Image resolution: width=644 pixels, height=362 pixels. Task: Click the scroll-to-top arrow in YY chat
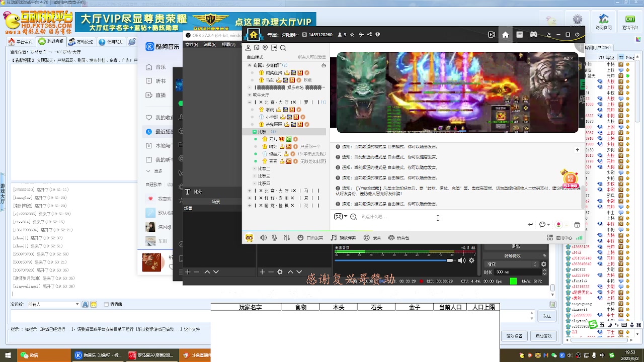point(577,150)
